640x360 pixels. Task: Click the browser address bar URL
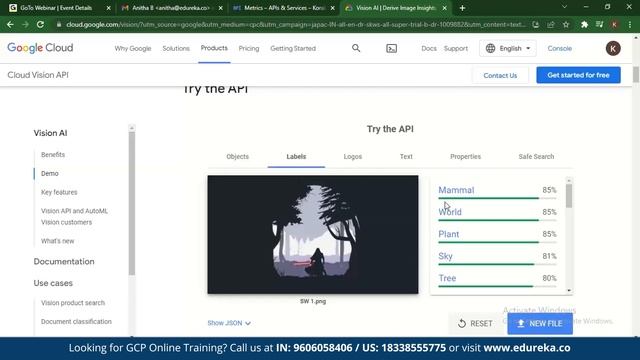(x=296, y=24)
